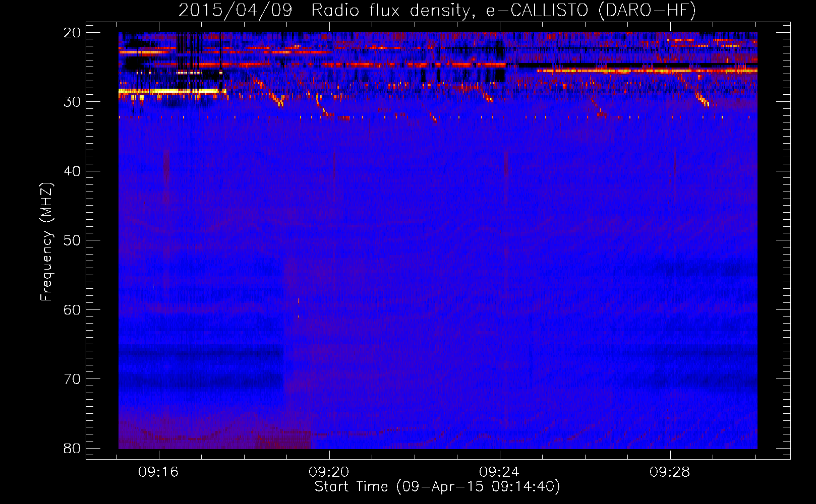The width and height of the screenshot is (816, 504).
Task: Click the 09:24 time tick label
Action: [x=500, y=472]
